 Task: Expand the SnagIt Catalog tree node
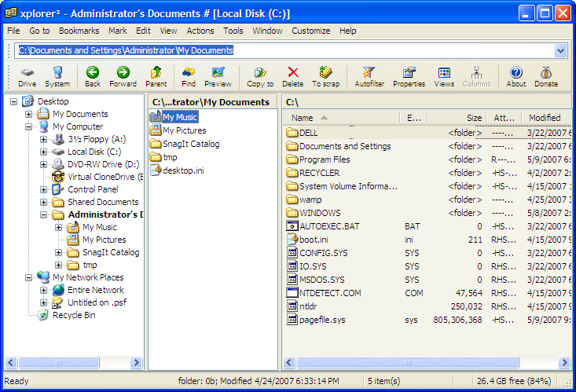click(59, 252)
